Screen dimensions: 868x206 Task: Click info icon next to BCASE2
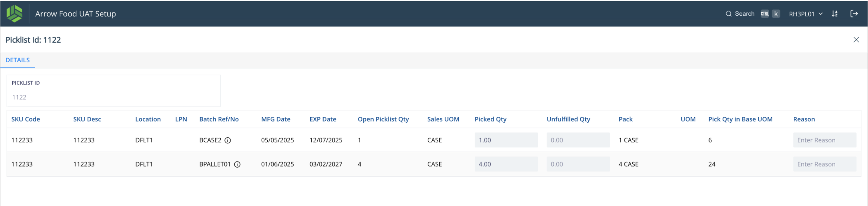point(228,140)
